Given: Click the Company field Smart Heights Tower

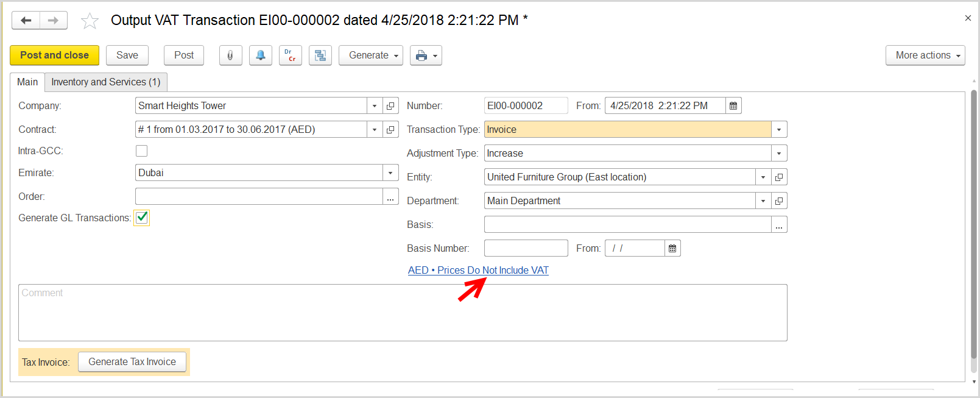Looking at the screenshot, I should [252, 106].
